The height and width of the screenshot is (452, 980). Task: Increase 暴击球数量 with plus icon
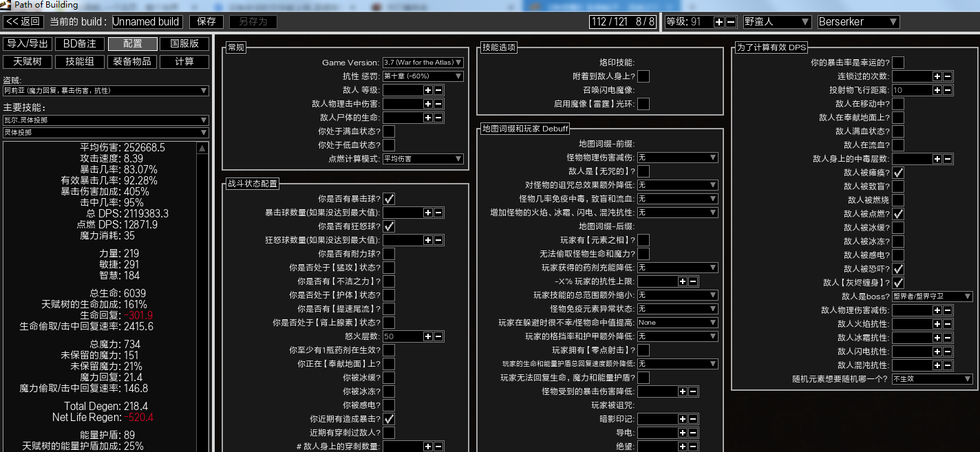coord(427,213)
